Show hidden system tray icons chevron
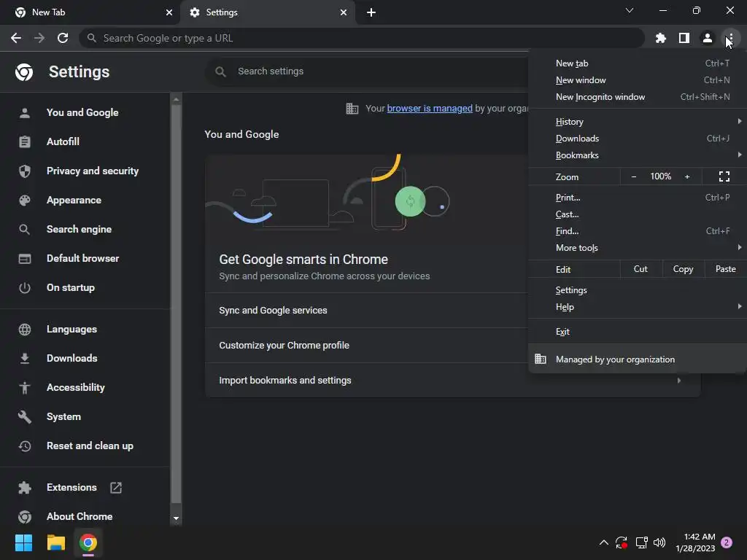The image size is (747, 560). click(603, 542)
